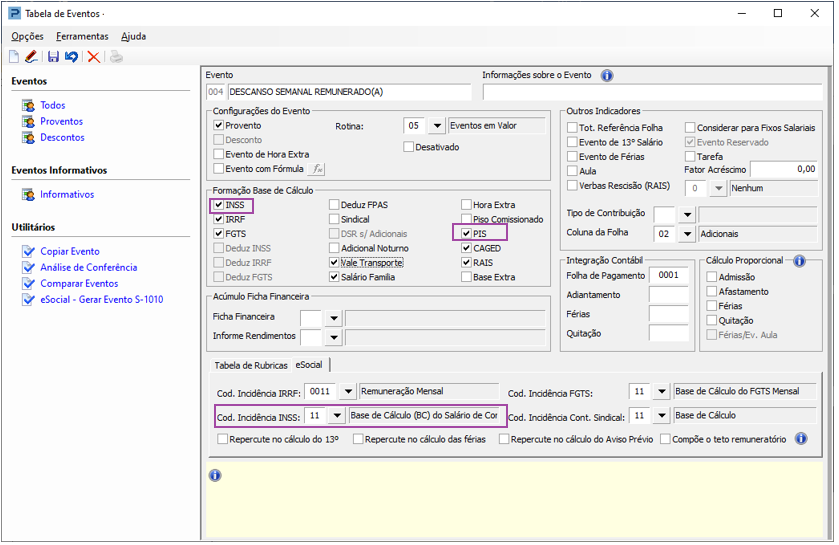Click the fx formula button icon
This screenshot has height=545, width=839.
click(317, 169)
